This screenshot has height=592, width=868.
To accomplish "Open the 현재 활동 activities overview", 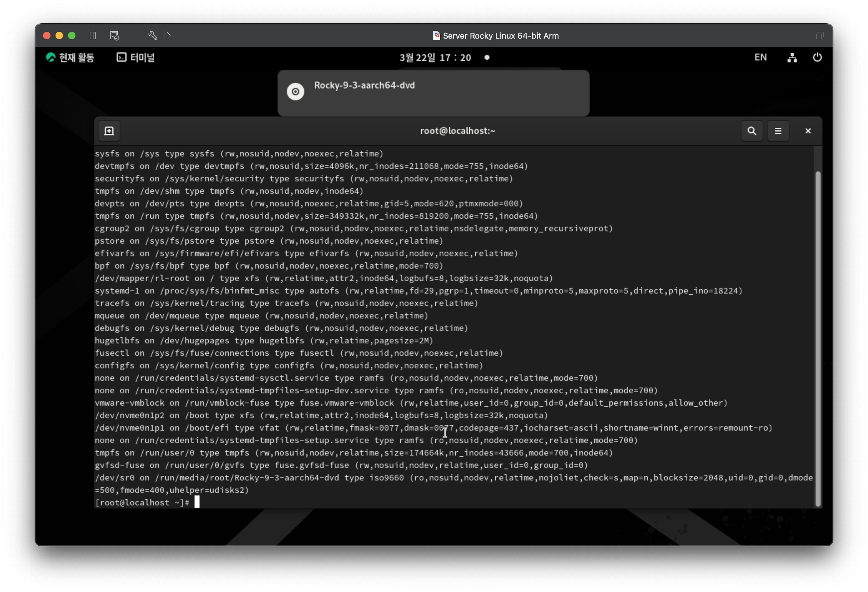I will pos(70,57).
